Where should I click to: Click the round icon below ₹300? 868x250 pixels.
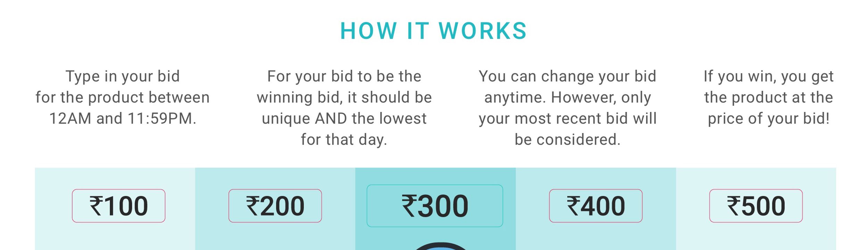(440, 246)
